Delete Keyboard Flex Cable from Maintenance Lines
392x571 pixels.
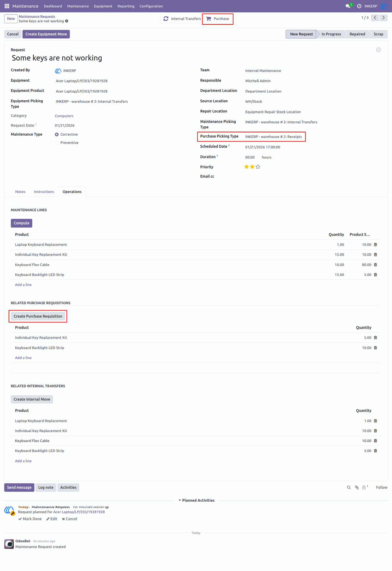click(375, 265)
